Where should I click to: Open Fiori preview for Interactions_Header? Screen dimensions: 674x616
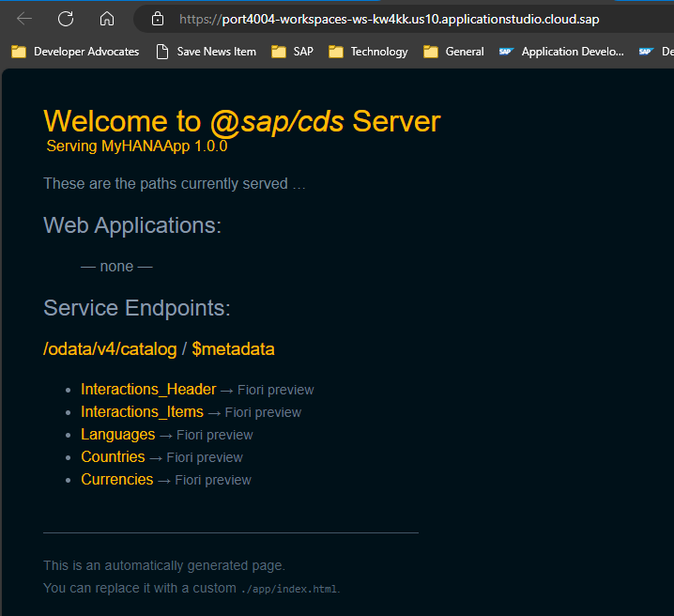[x=276, y=390]
